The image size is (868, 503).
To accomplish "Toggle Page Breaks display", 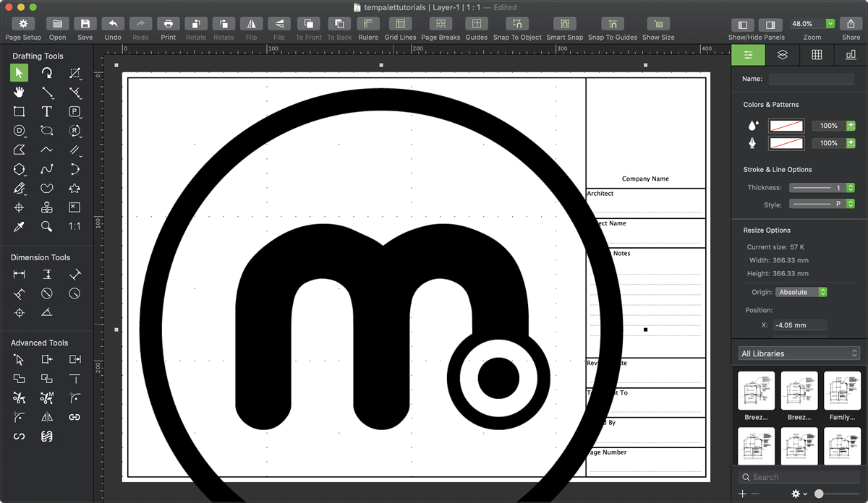I will [x=441, y=24].
